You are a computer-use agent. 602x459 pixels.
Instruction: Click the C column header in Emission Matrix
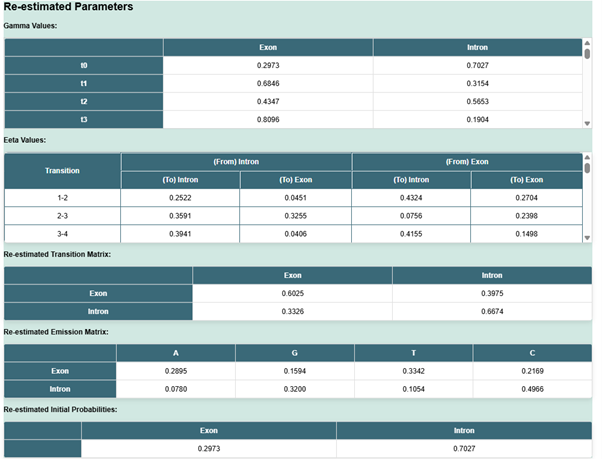pyautogui.click(x=532, y=353)
